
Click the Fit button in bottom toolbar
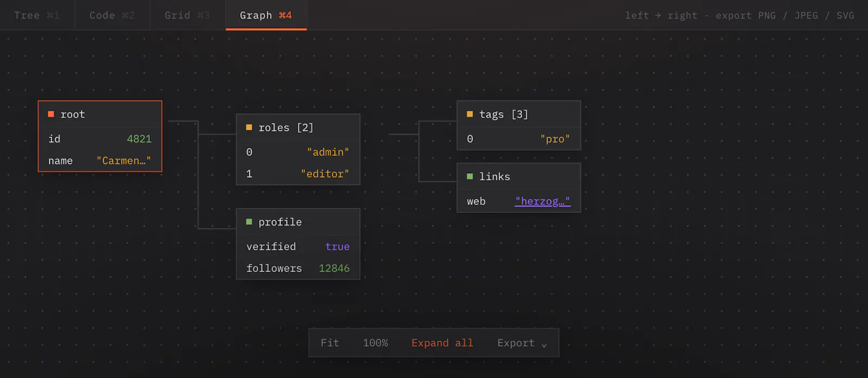330,343
